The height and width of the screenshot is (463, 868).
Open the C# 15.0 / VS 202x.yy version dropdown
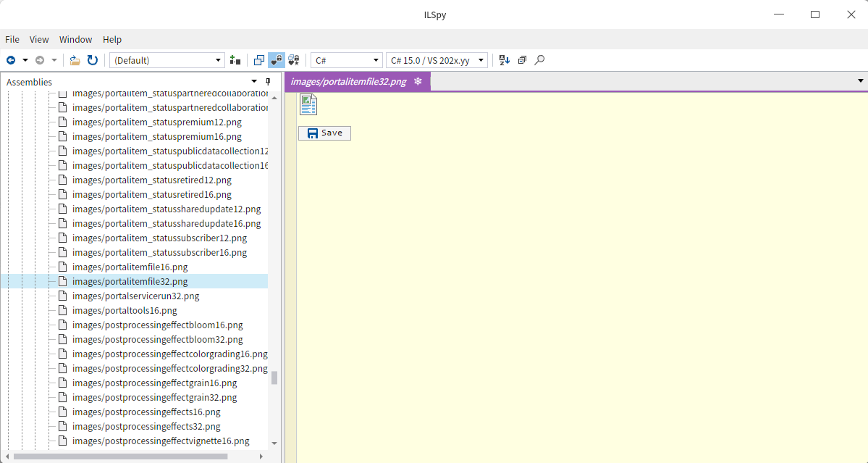pyautogui.click(x=437, y=60)
